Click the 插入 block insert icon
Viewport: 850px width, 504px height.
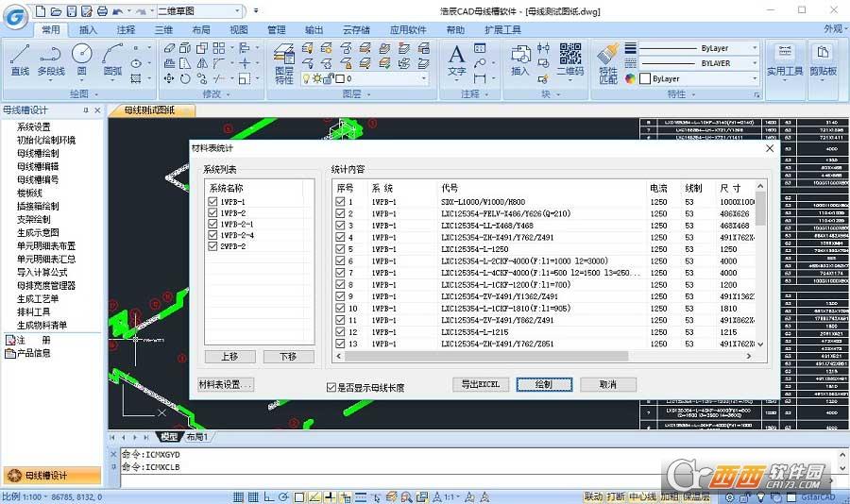point(519,60)
